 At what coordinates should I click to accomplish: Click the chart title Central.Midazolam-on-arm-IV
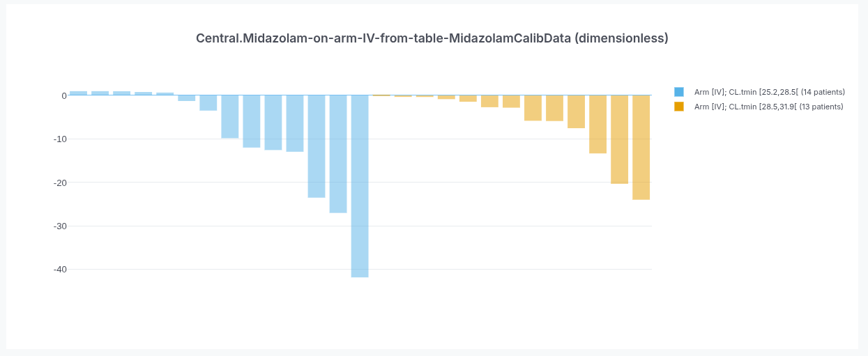432,38
